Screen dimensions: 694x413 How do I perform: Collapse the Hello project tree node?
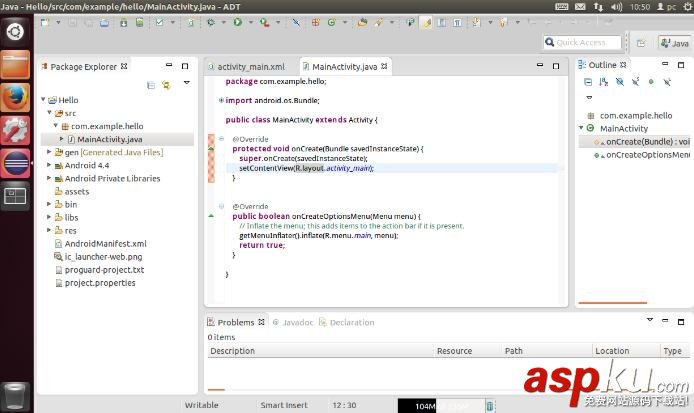[x=43, y=100]
